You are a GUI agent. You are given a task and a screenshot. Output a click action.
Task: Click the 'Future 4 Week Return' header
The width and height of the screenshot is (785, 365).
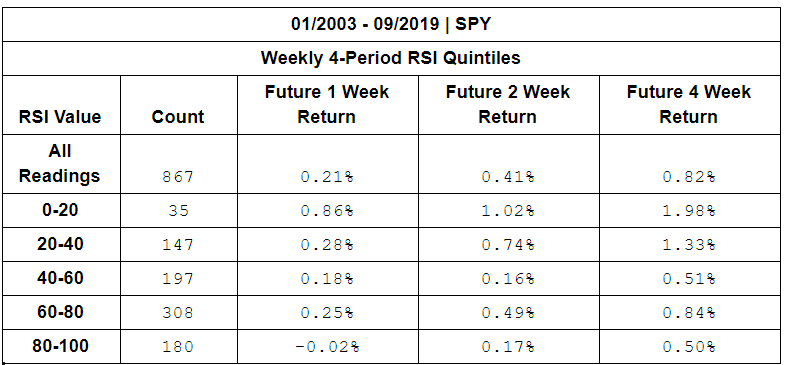point(688,104)
